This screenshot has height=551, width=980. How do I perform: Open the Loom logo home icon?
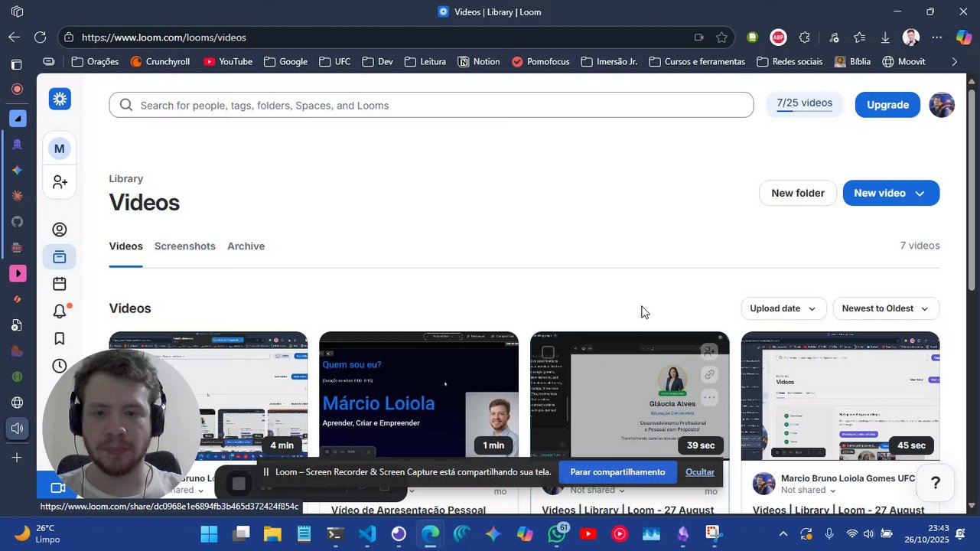click(x=60, y=99)
